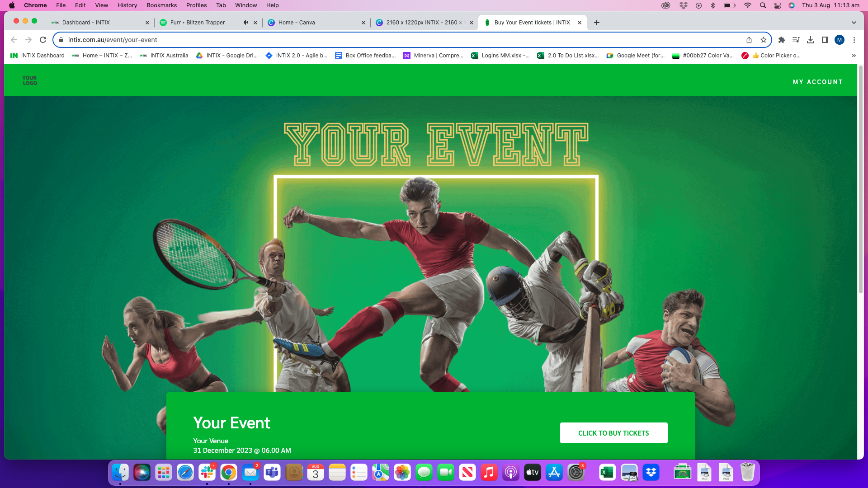Click the YOUR LOGO site logo
Viewport: 868px width, 488px height.
pos(30,80)
